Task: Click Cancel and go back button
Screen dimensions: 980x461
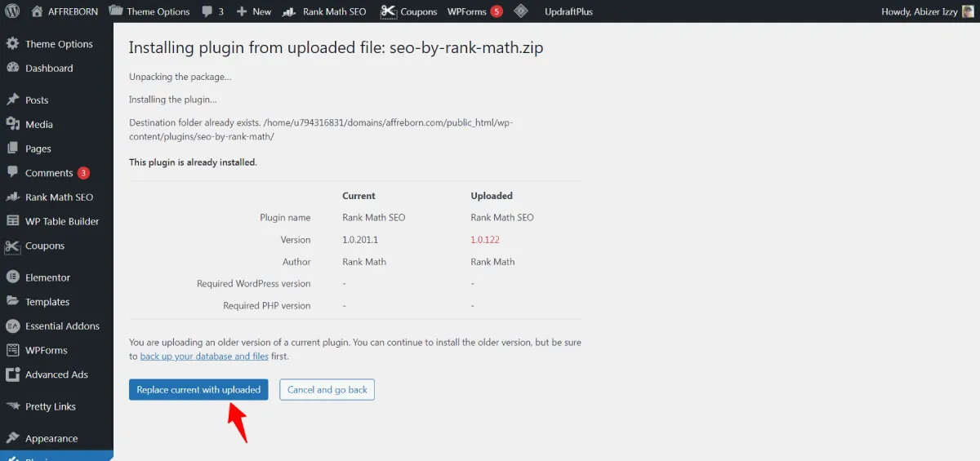Action: coord(327,390)
